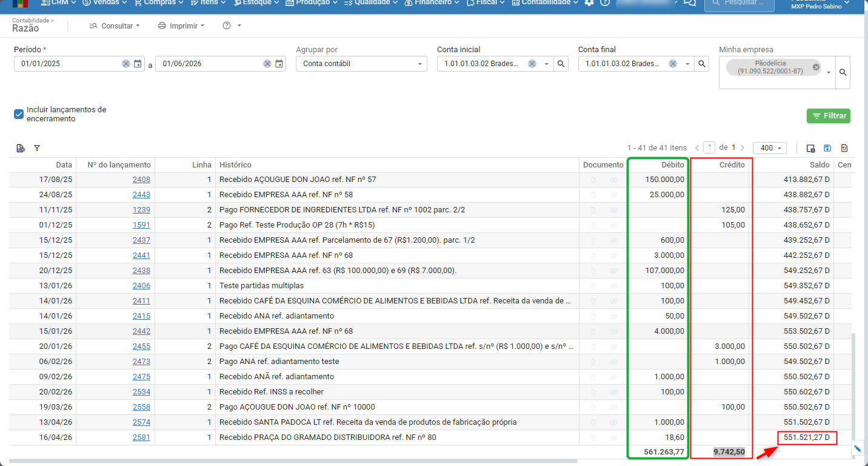Open grid column layout settings icon
The image size is (868, 466).
point(810,148)
